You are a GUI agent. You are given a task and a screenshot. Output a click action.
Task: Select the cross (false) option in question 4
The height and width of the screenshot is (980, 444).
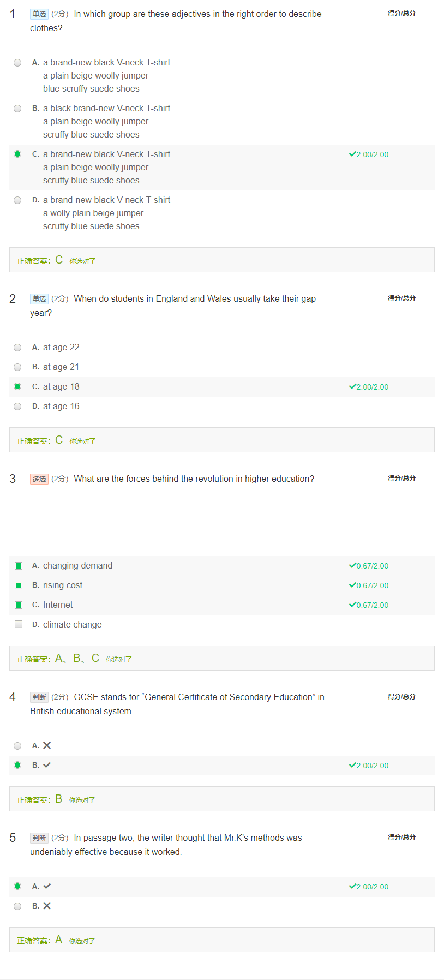click(17, 746)
